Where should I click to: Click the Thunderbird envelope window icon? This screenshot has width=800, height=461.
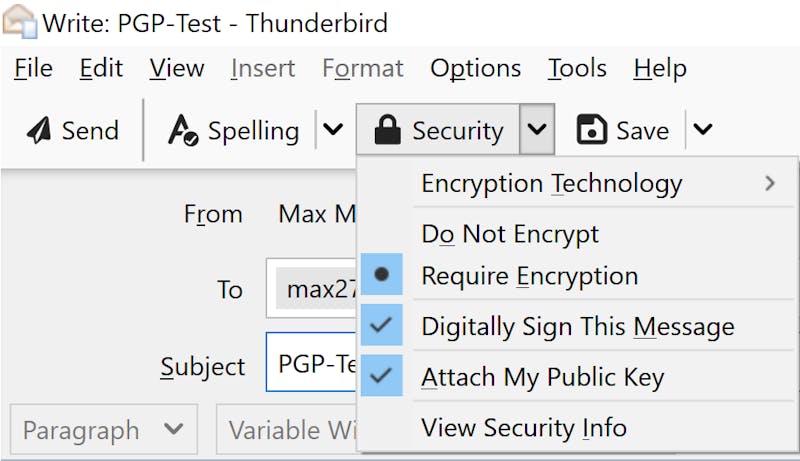tap(20, 21)
